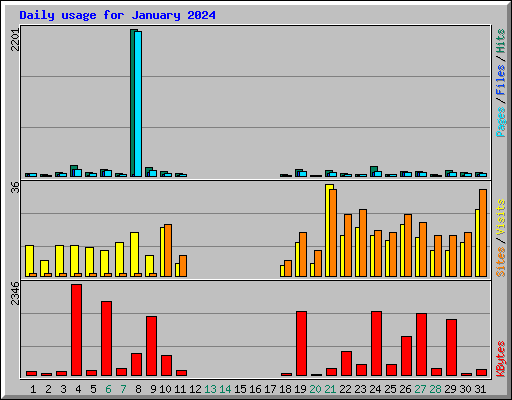Click the 36 y-axis value
Screen dimensions: 512x400
(x=15, y=188)
